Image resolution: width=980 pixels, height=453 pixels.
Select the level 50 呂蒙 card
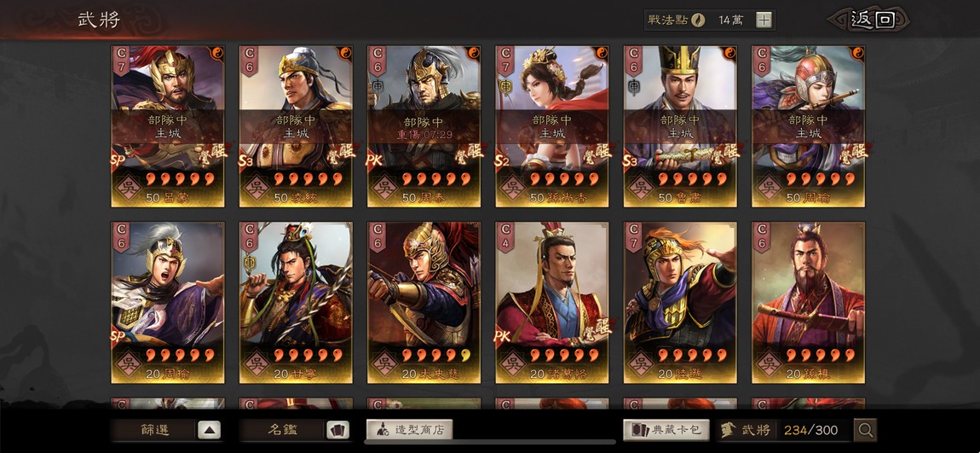tap(168, 125)
